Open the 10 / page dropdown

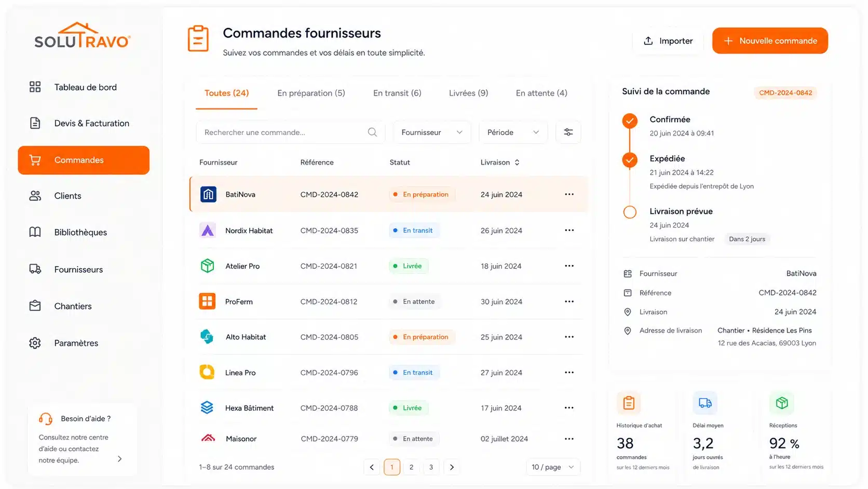pos(553,467)
